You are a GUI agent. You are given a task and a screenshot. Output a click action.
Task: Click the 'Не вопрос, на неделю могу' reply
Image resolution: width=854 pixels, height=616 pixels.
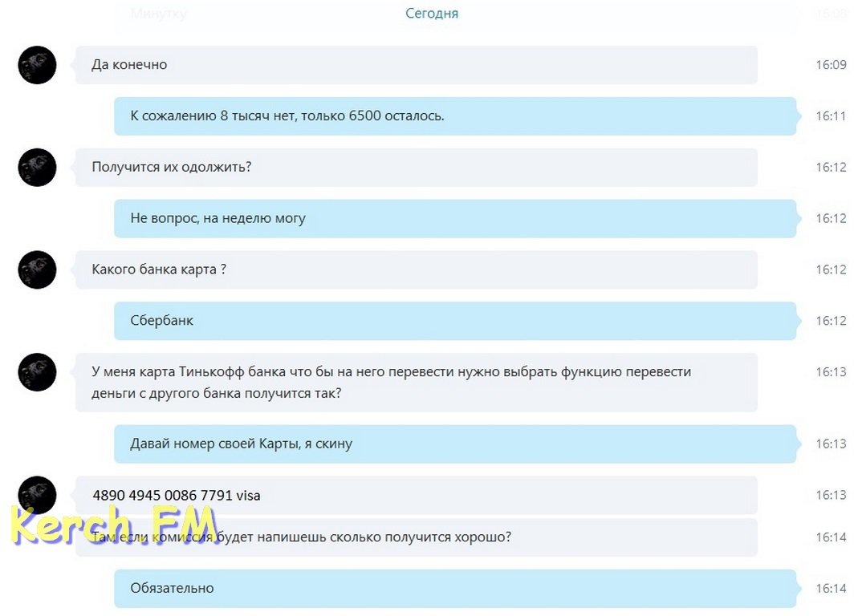point(454,218)
